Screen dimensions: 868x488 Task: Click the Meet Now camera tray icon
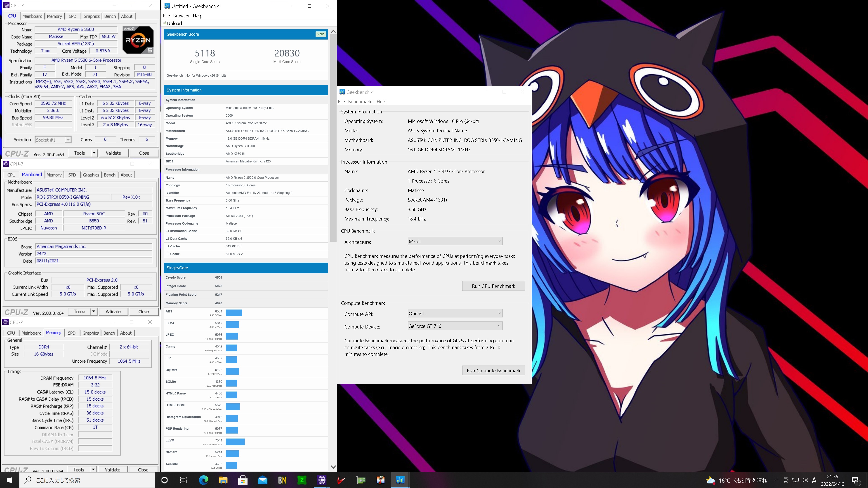pyautogui.click(x=786, y=480)
